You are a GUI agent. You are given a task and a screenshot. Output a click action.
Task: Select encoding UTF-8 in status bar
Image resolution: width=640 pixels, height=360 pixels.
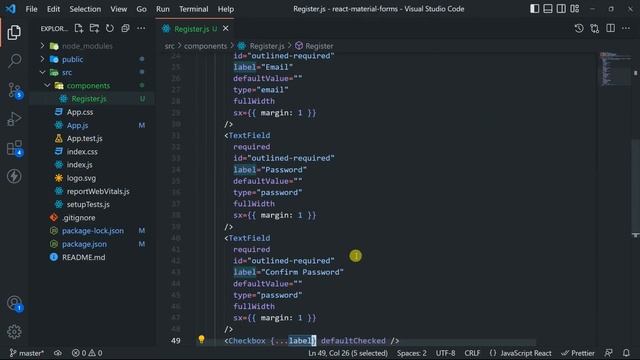(445, 353)
